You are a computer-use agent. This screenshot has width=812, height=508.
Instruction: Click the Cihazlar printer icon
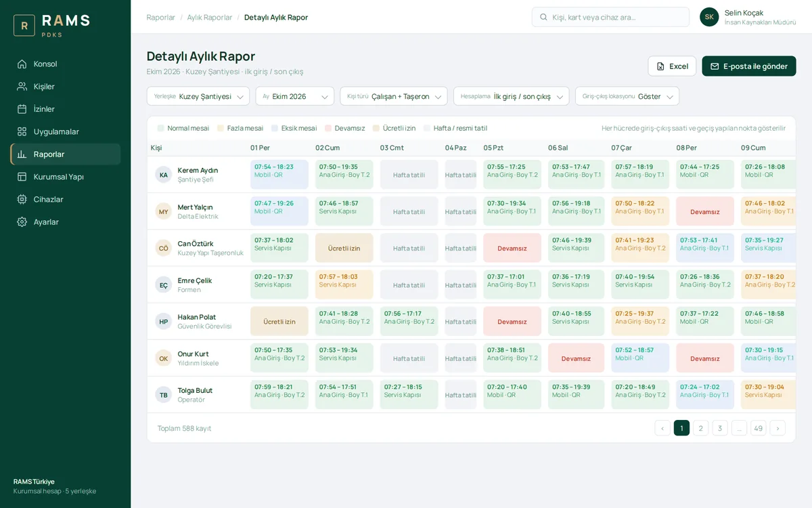[22, 199]
